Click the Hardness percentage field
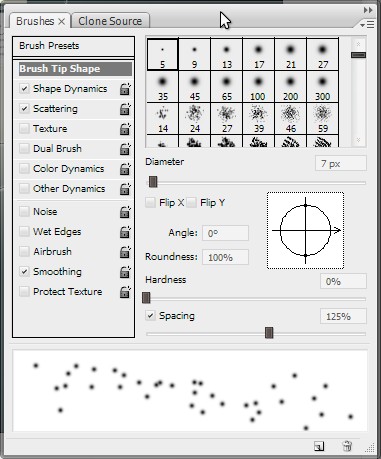The image size is (381, 459). [x=343, y=281]
